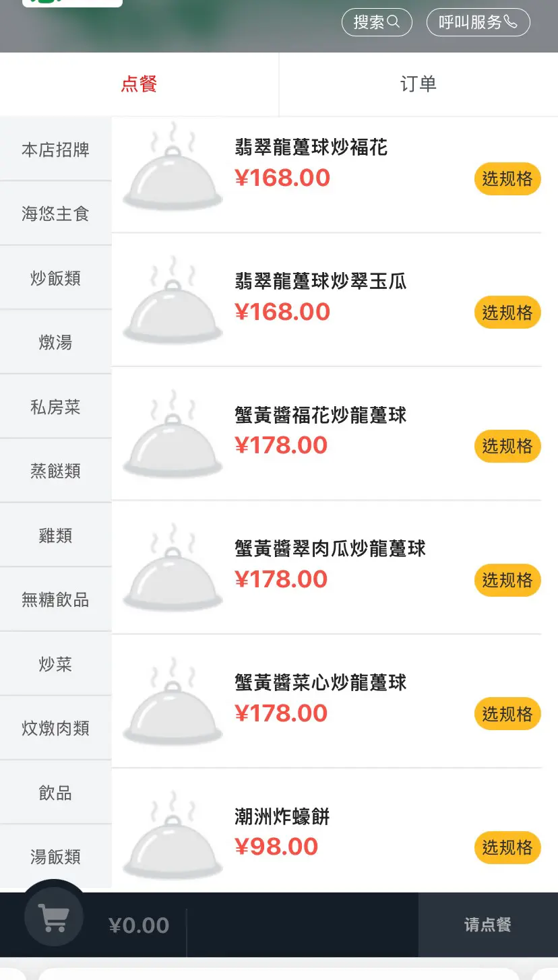
Task: Tap the ¥0.00 cart total
Action: (x=139, y=925)
